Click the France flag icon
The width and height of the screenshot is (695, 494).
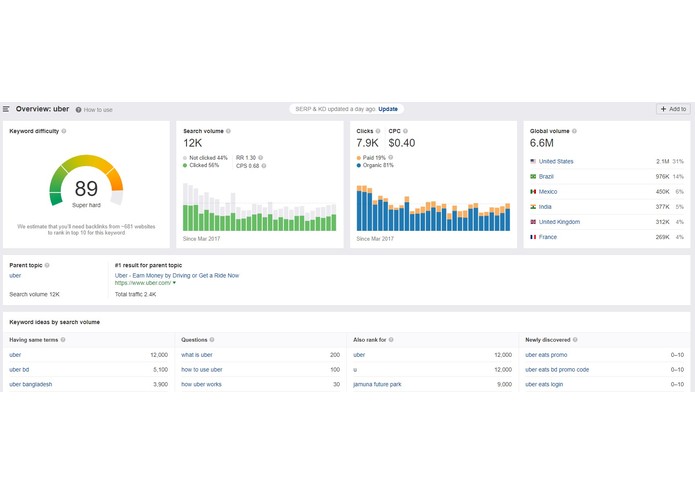tap(533, 237)
